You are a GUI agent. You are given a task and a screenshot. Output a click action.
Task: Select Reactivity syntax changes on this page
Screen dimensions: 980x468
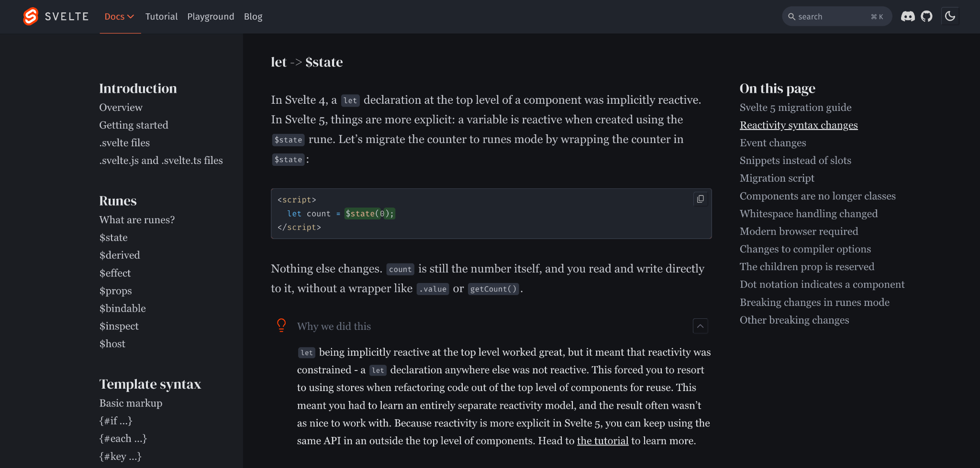pyautogui.click(x=799, y=125)
